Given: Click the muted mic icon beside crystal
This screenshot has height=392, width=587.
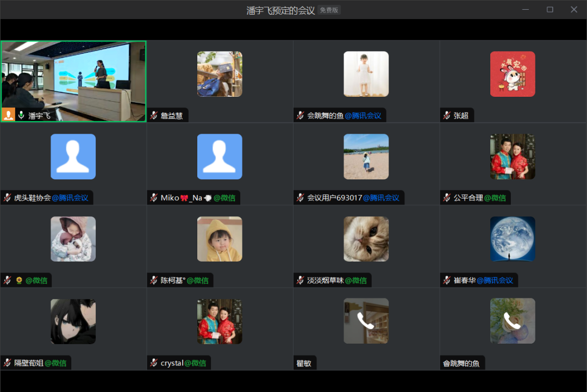Looking at the screenshot, I should click(154, 363).
